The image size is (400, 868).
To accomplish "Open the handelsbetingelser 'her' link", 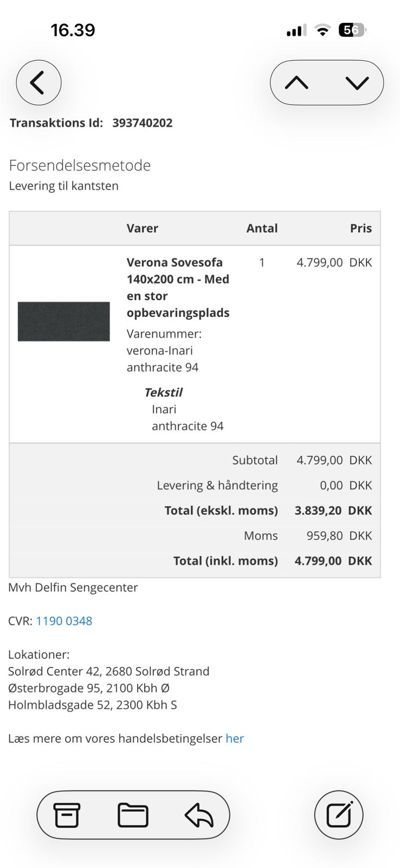I will pyautogui.click(x=235, y=738).
